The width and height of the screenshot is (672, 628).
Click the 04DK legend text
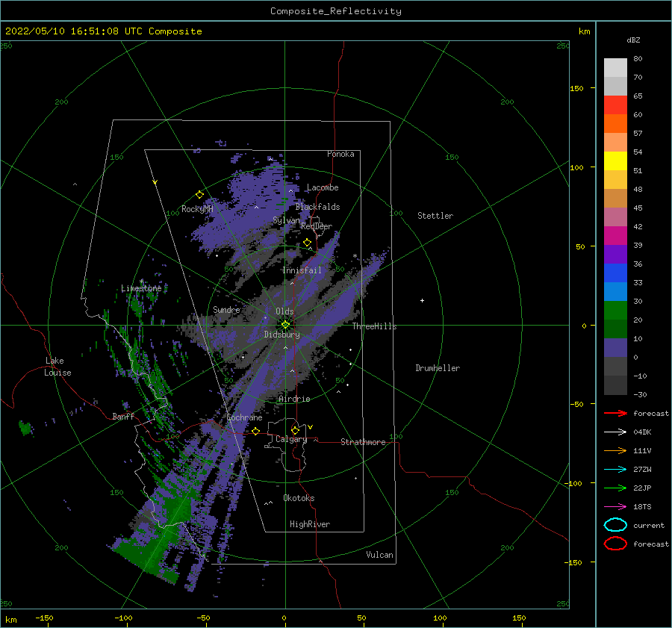point(642,432)
